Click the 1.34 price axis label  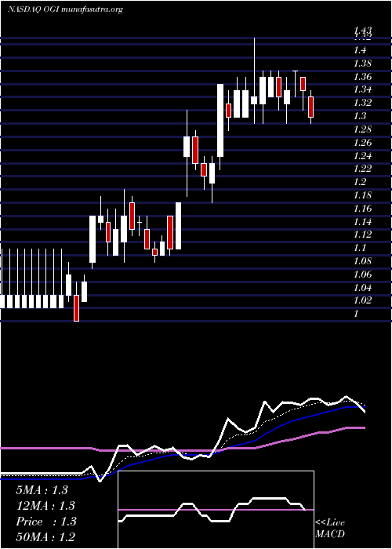tap(363, 89)
